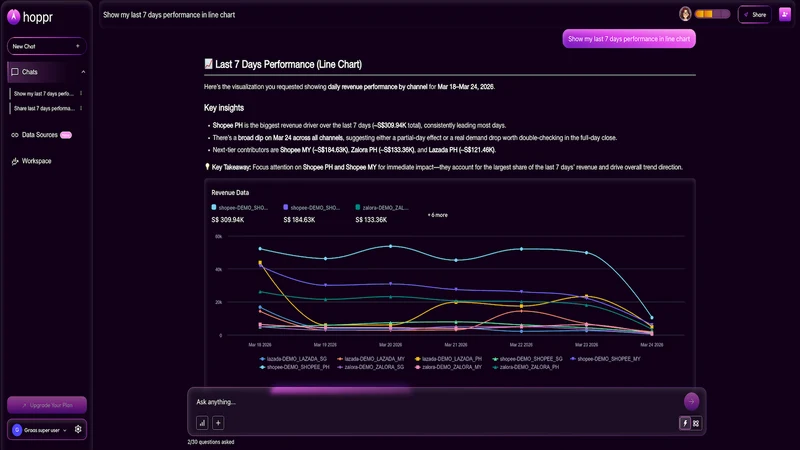Image resolution: width=800 pixels, height=450 pixels.
Task: Click the Chats speech bubble icon
Action: point(15,72)
